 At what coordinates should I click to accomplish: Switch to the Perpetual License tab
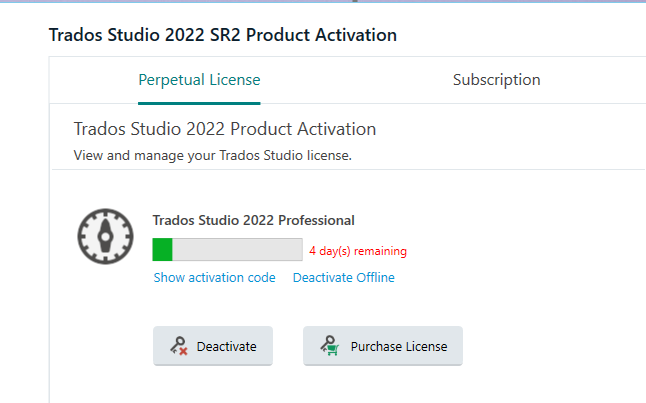(199, 80)
